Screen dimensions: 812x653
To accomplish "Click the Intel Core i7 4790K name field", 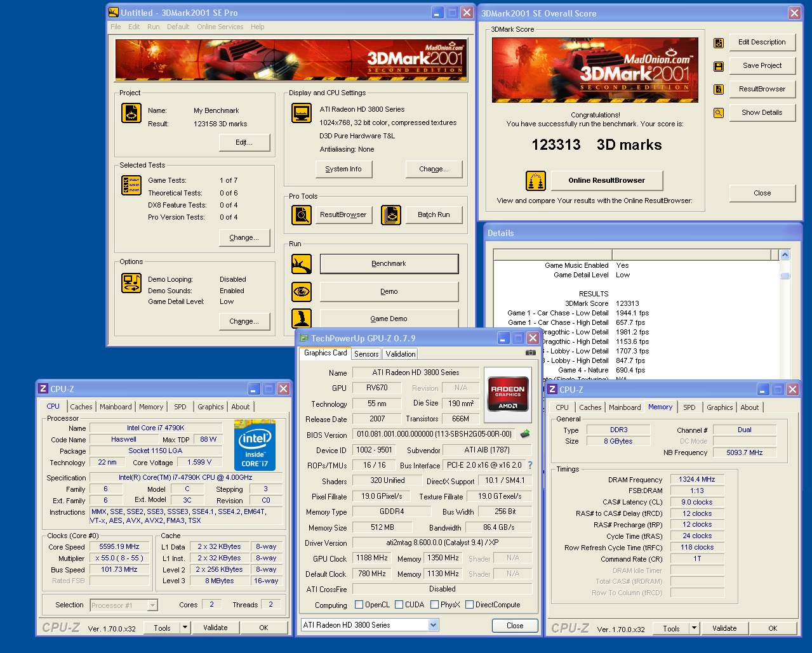I will click(x=156, y=428).
